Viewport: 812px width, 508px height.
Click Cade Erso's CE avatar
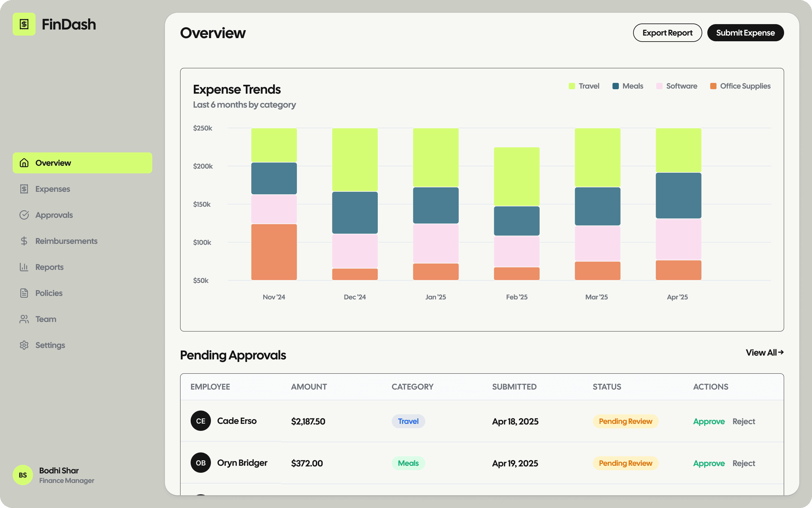tap(201, 421)
